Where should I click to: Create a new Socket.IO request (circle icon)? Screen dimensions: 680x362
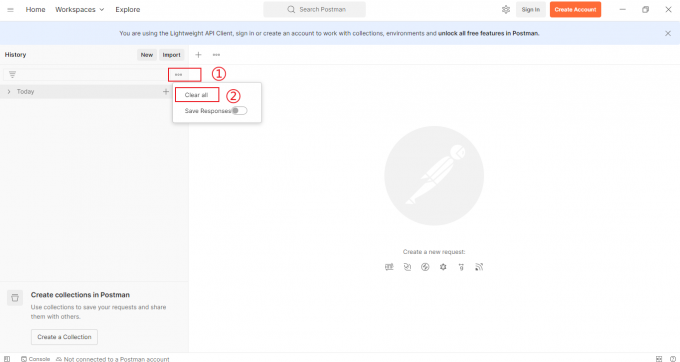point(425,267)
